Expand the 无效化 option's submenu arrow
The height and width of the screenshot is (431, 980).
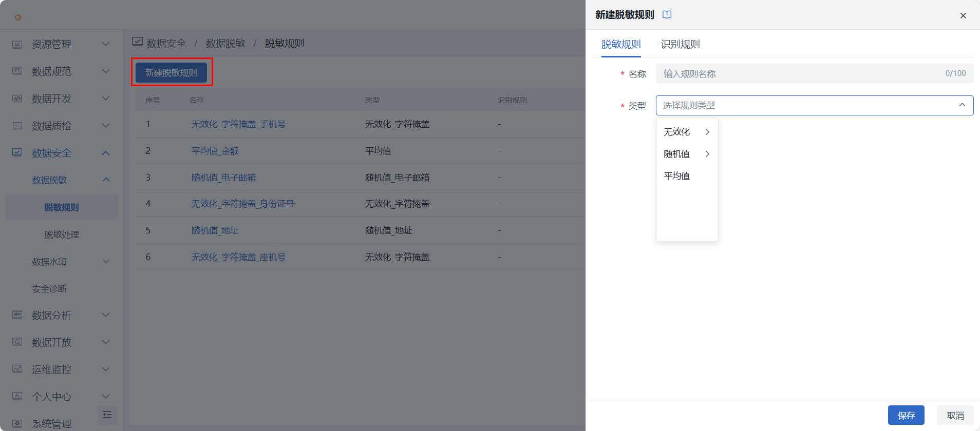(707, 132)
